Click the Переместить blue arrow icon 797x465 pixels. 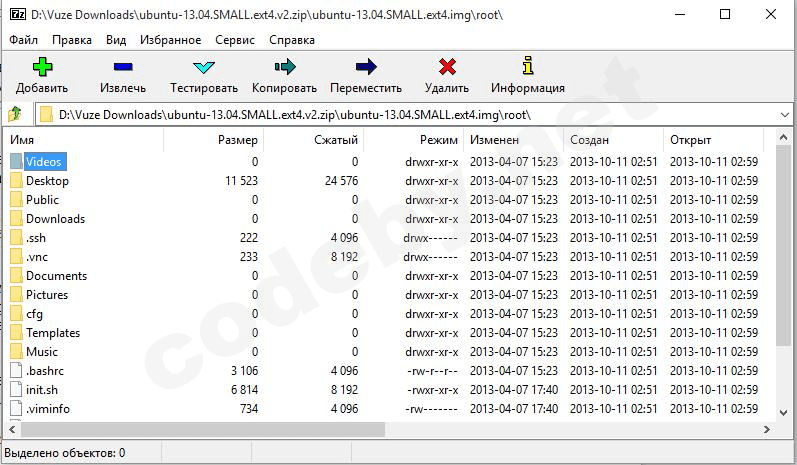(x=366, y=67)
